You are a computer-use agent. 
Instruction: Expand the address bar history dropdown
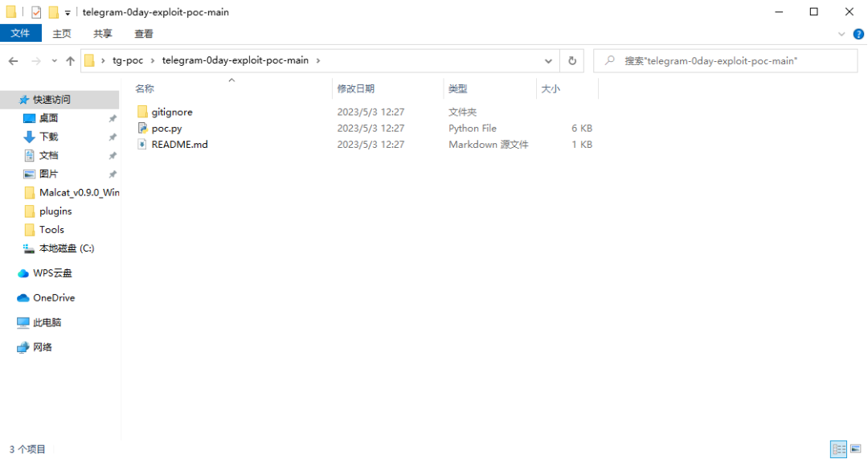548,61
